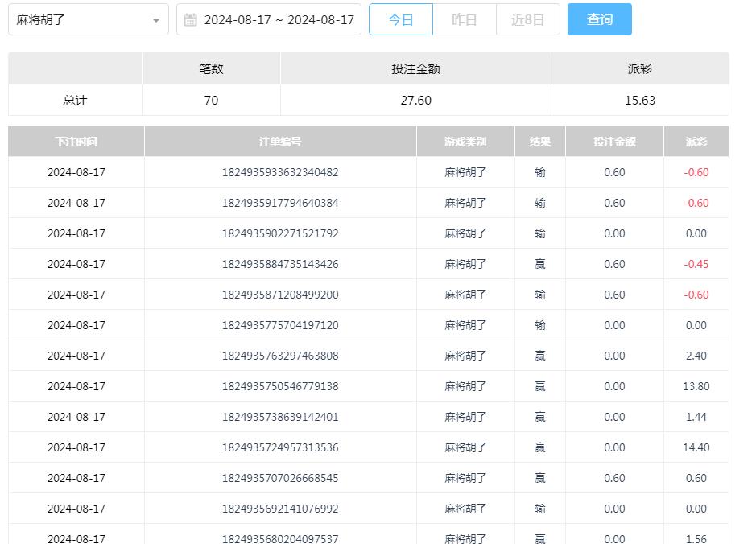Click the 总计 summary row label
The height and width of the screenshot is (544, 756).
[75, 101]
